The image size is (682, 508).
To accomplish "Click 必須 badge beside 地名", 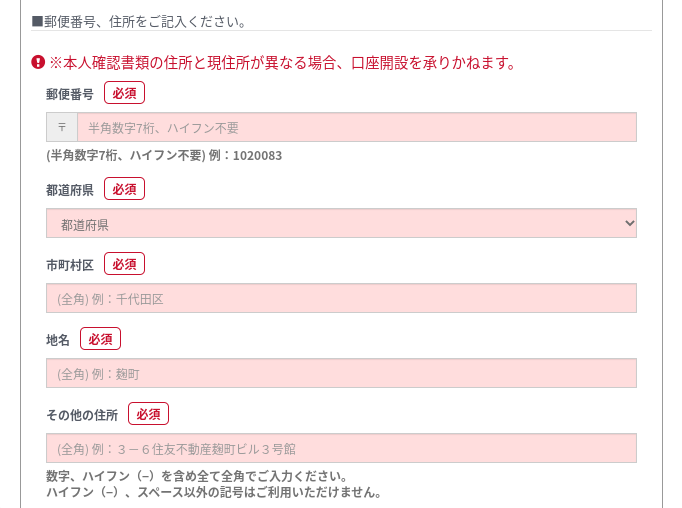I will 100,339.
